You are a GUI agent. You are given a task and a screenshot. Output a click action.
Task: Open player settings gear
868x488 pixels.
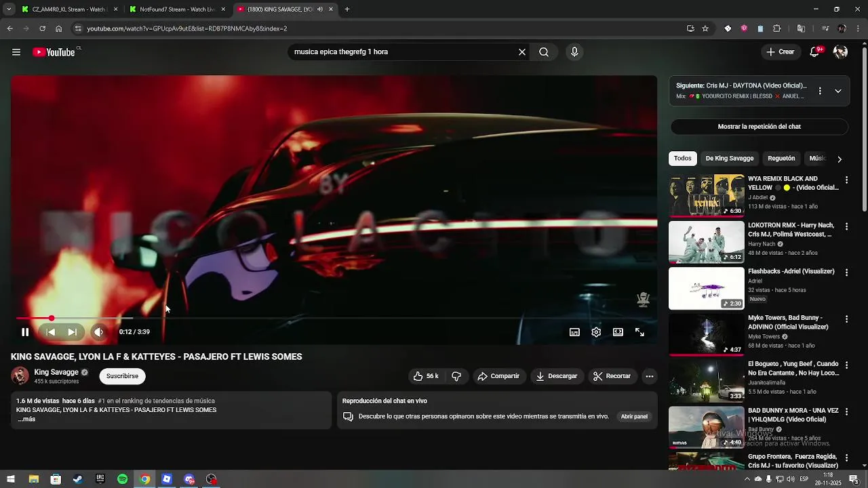coord(596,332)
